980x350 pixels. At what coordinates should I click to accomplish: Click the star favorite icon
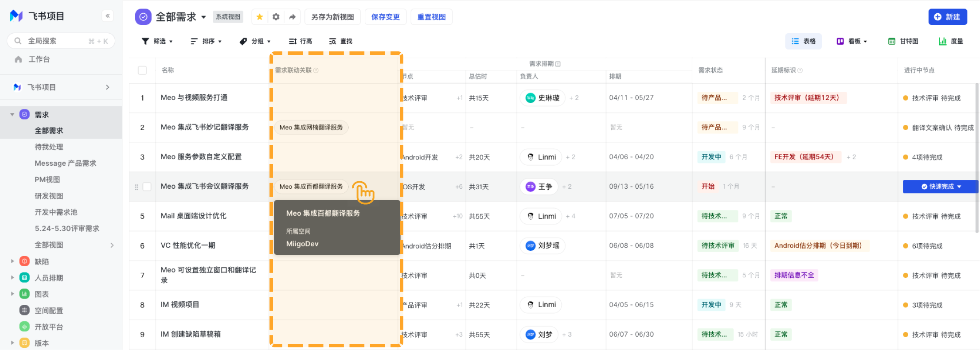pyautogui.click(x=260, y=17)
